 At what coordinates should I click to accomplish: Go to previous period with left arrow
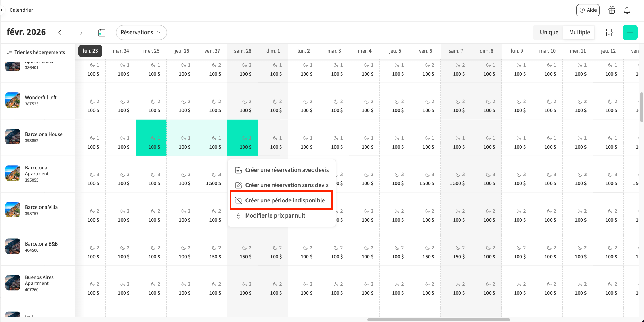[60, 33]
